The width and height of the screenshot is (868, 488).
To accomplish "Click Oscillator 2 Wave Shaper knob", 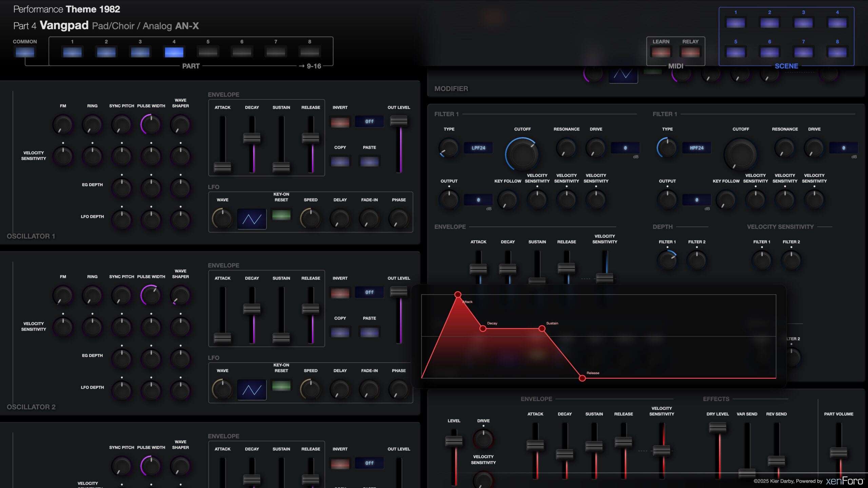I will 180,296.
